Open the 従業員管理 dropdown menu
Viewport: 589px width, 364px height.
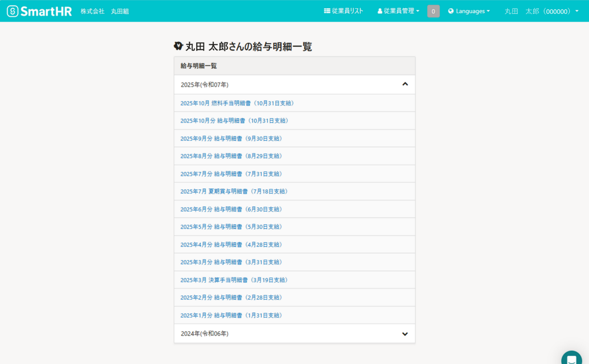398,11
